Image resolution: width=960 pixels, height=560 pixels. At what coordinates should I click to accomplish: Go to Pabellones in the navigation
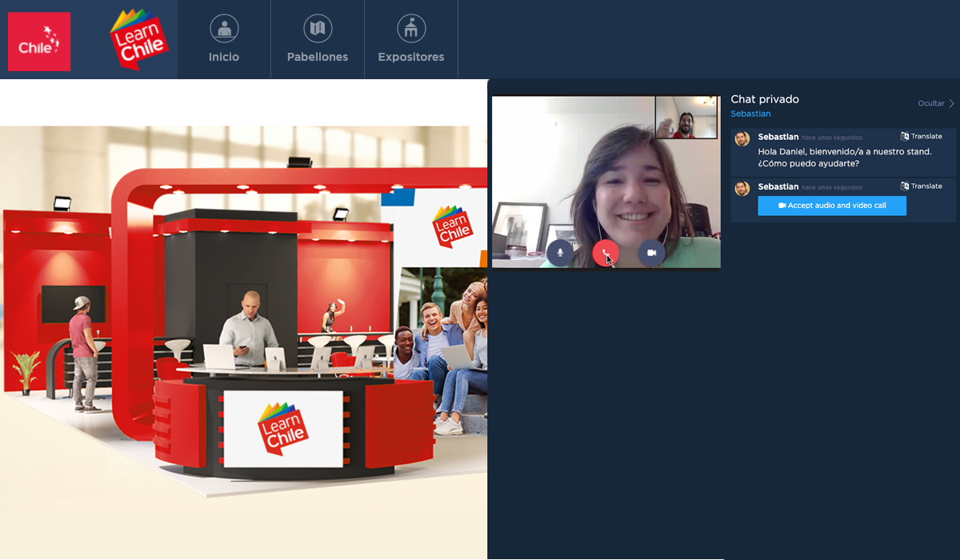[318, 39]
